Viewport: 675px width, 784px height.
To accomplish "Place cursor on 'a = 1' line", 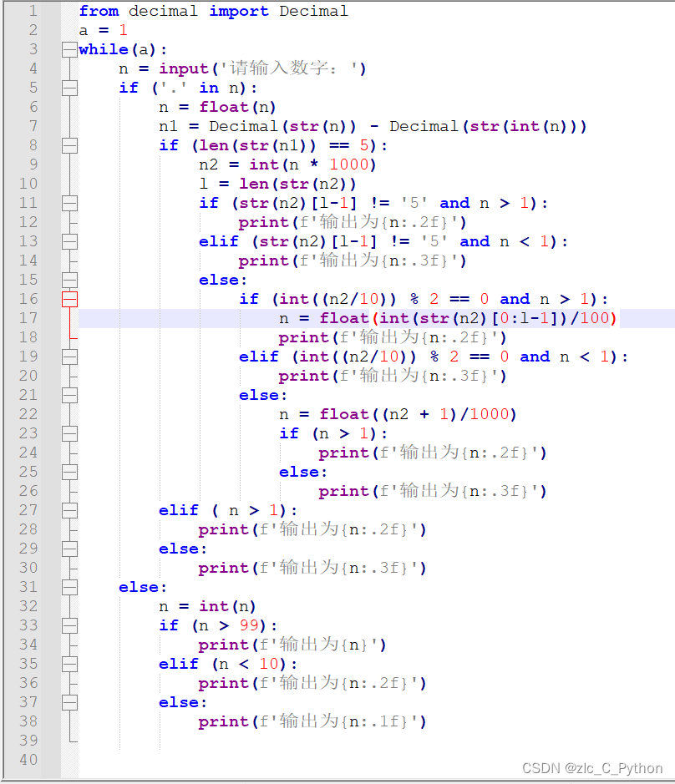I will [103, 30].
